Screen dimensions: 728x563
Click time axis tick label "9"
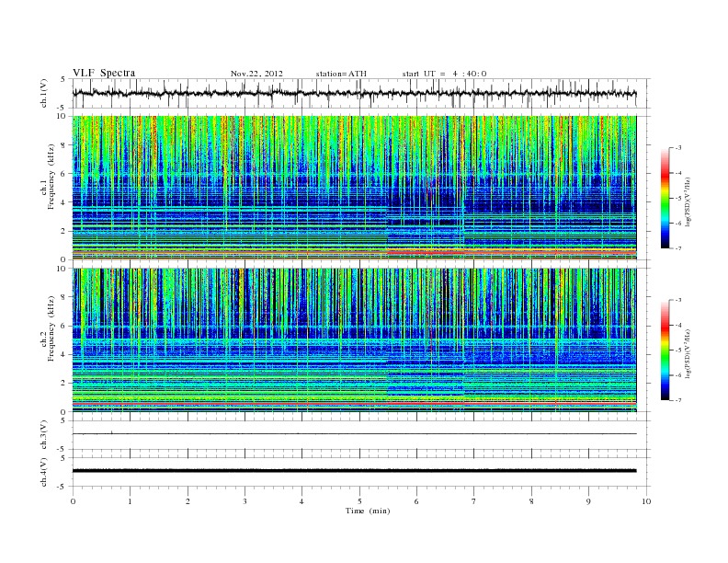(588, 501)
